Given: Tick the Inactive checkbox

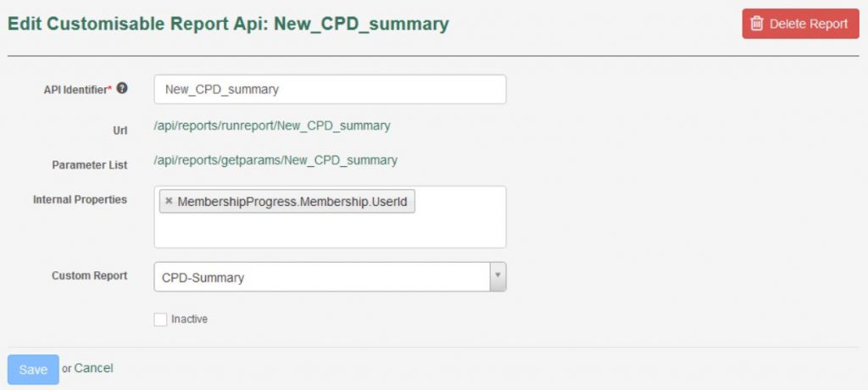Looking at the screenshot, I should tap(160, 320).
